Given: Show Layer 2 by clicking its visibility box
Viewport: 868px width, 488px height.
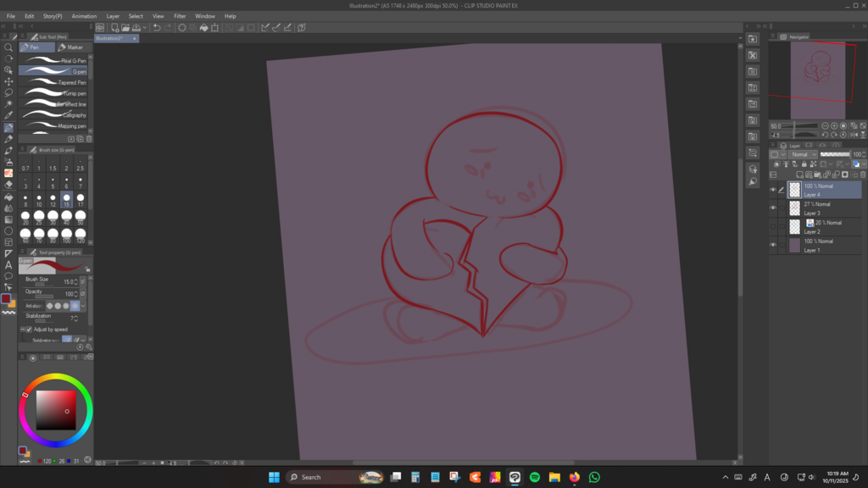Looking at the screenshot, I should [773, 227].
